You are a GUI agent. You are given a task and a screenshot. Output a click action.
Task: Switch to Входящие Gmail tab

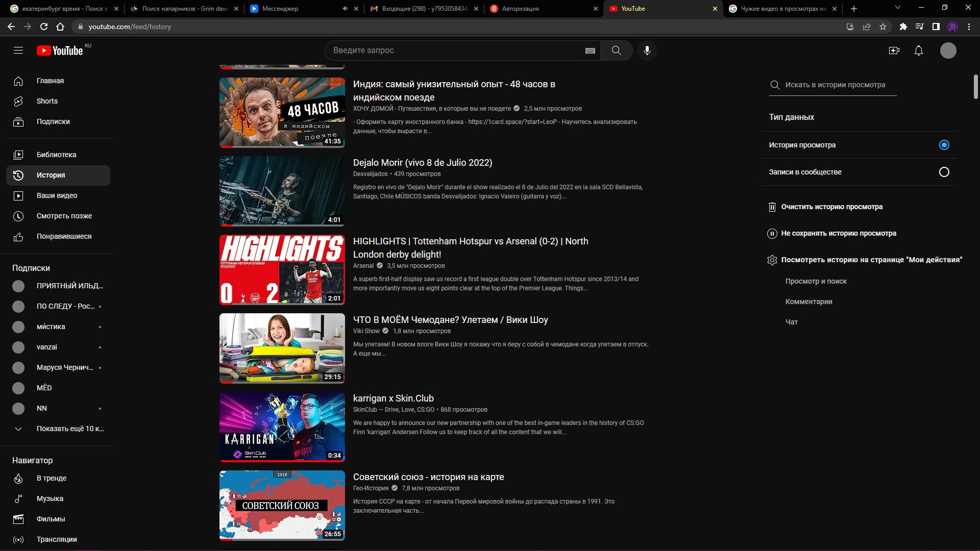(424, 9)
